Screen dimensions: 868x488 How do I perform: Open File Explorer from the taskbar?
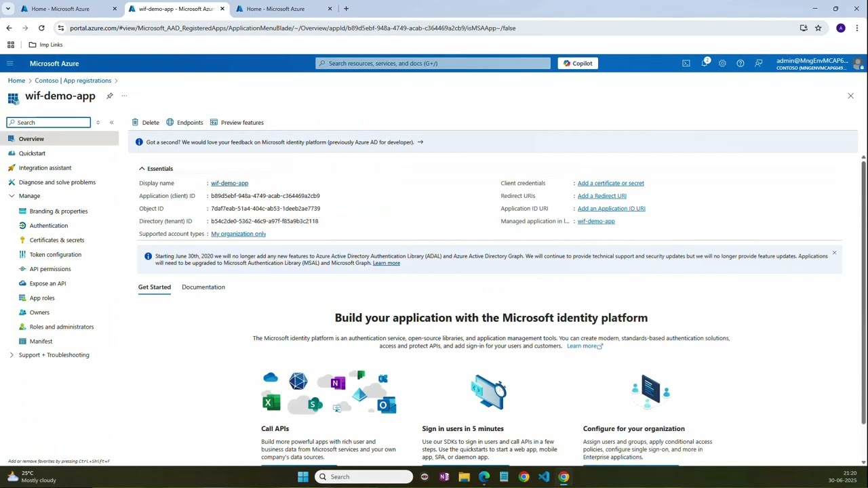[x=464, y=476]
